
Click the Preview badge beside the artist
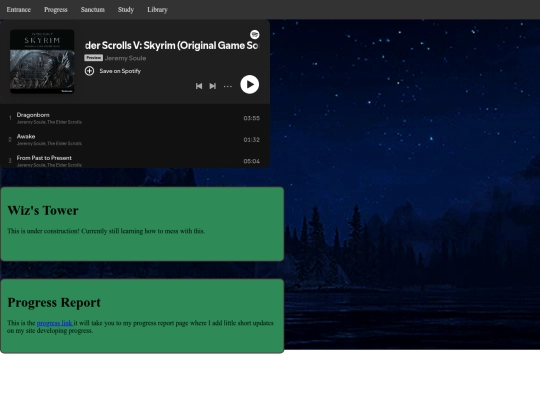click(x=94, y=58)
